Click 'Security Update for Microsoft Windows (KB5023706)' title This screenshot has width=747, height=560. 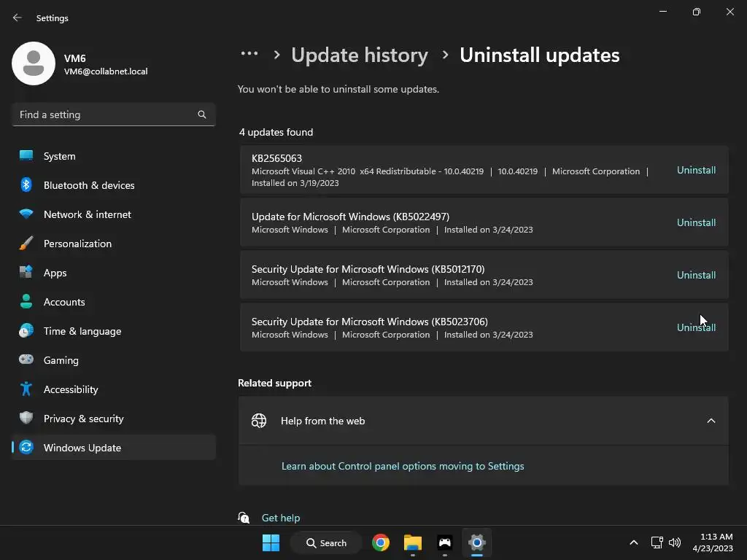pyautogui.click(x=370, y=322)
